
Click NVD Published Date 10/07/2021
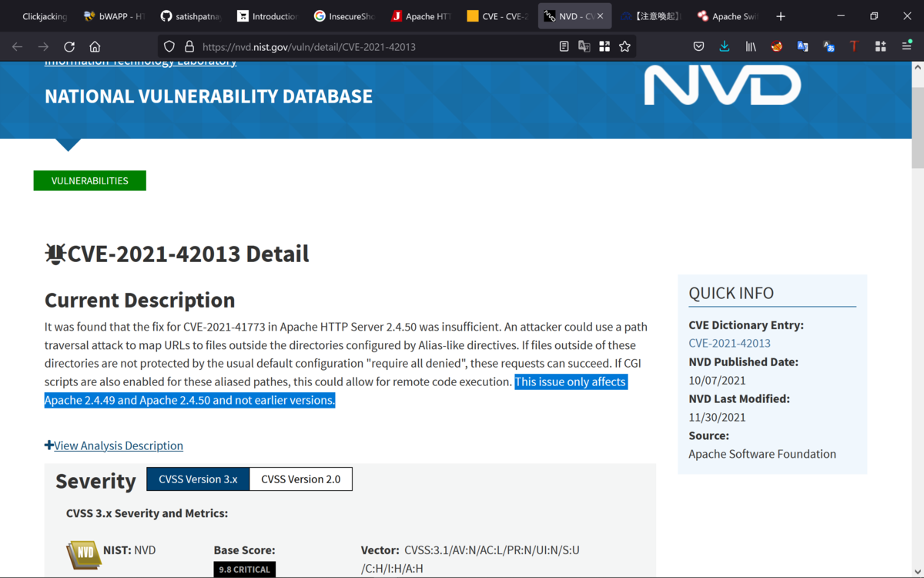tap(717, 380)
